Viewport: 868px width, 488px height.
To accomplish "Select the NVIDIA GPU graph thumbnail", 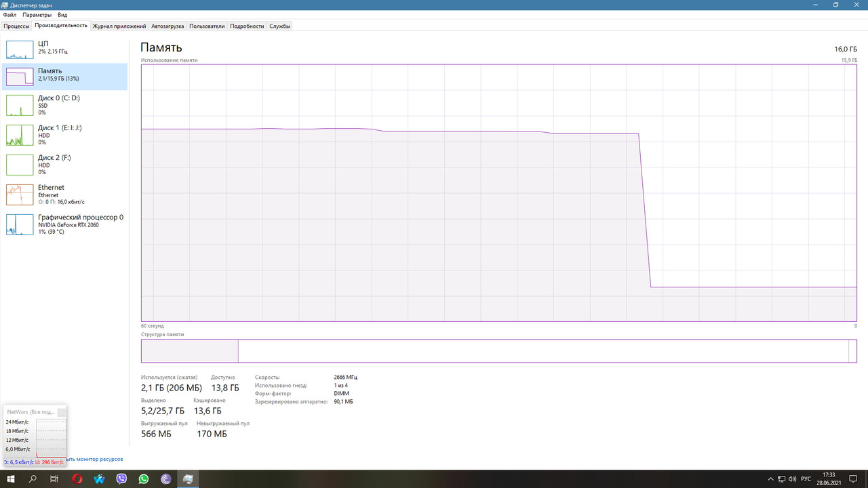I will coord(20,225).
